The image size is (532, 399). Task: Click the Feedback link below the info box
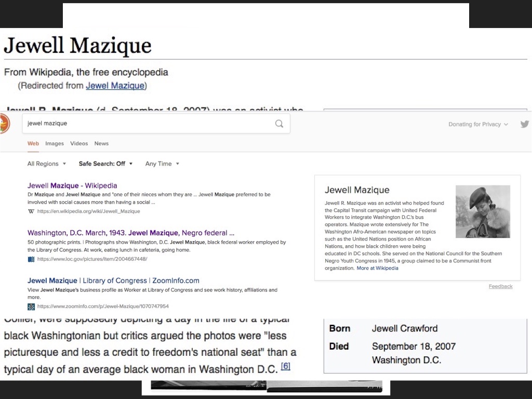tap(500, 286)
